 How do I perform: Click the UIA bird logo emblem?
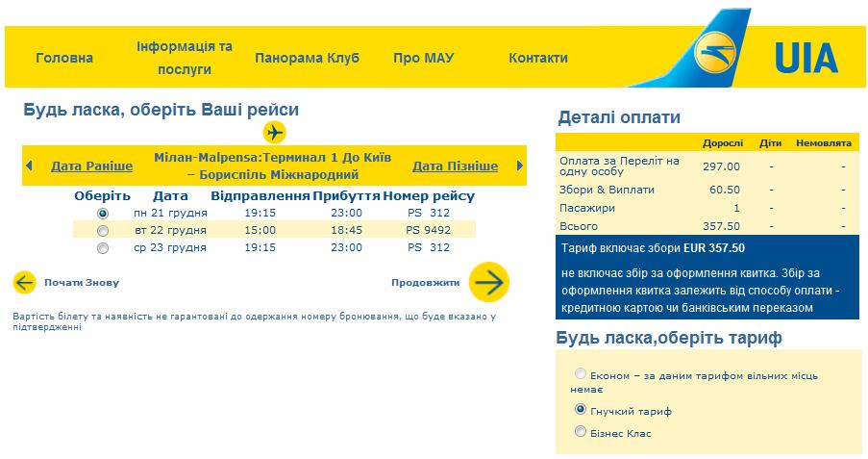pyautogui.click(x=713, y=56)
